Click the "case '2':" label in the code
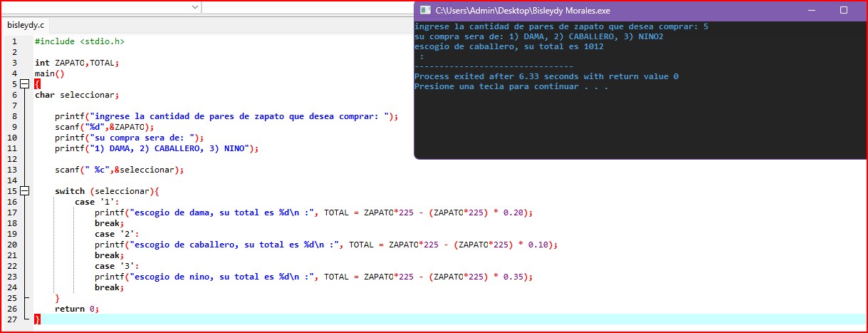 [x=117, y=234]
